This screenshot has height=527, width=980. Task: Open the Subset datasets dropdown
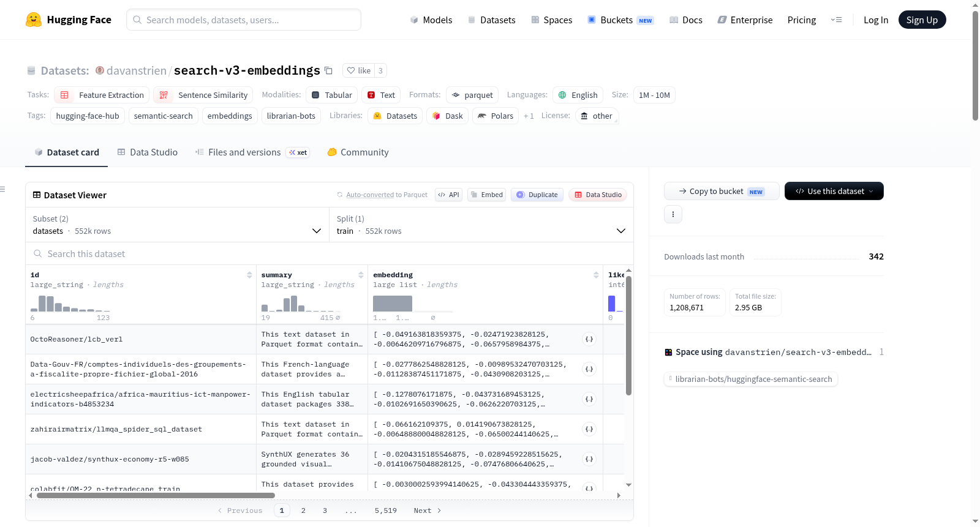(x=178, y=225)
